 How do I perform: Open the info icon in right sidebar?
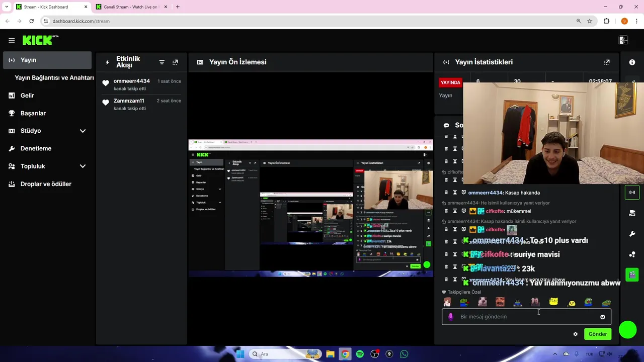[x=632, y=62]
